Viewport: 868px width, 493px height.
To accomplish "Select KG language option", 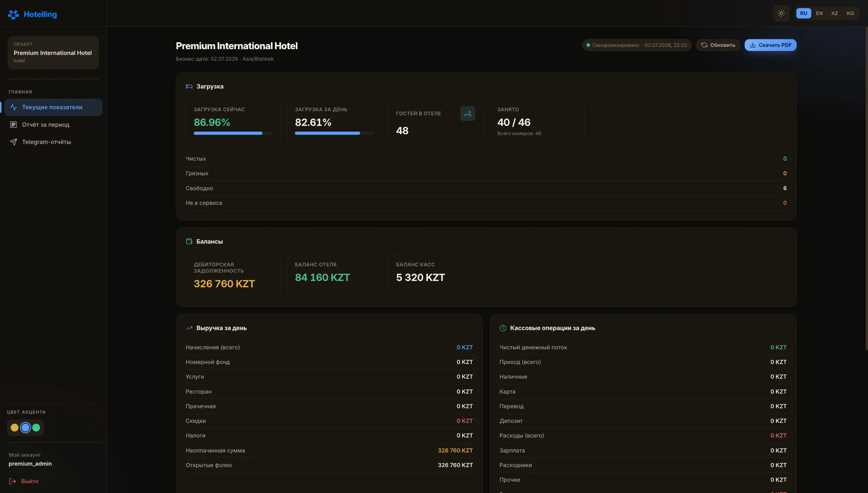I will click(850, 13).
